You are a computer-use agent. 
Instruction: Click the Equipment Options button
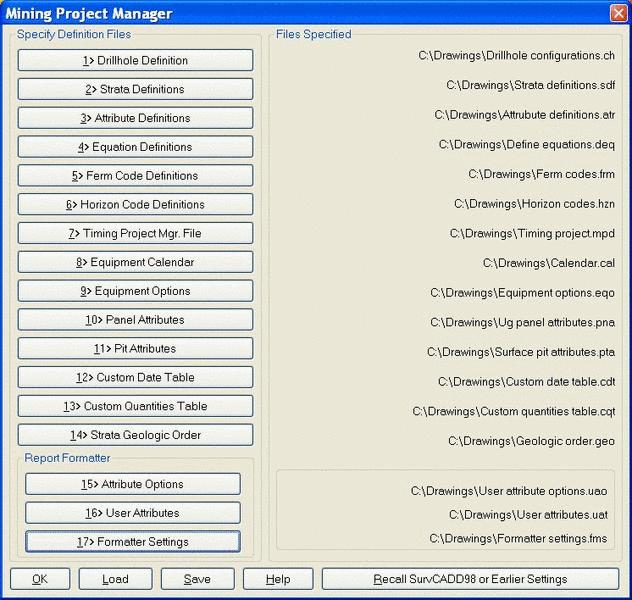point(135,291)
